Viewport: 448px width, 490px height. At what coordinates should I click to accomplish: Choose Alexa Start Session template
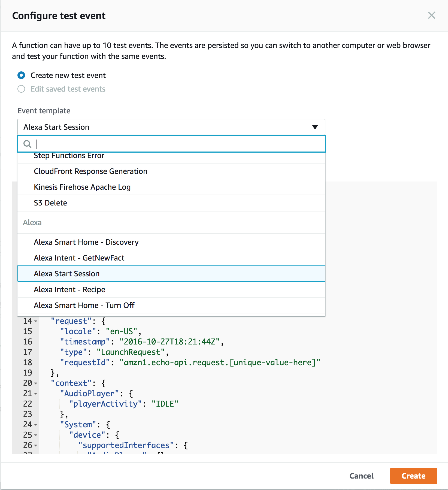[171, 274]
